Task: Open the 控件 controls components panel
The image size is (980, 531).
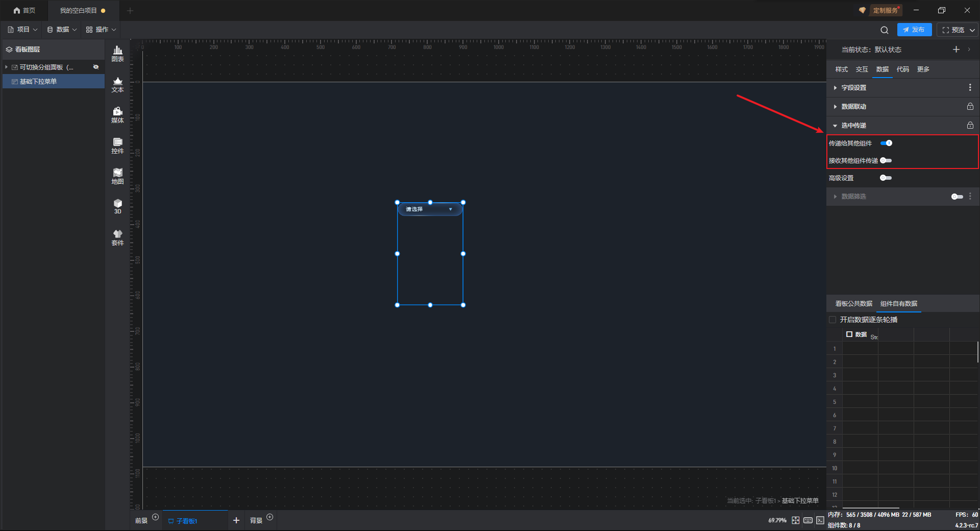Action: coord(117,146)
